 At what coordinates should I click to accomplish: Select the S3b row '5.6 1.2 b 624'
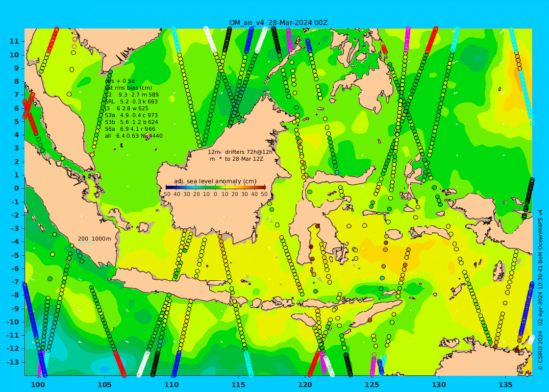coord(131,122)
